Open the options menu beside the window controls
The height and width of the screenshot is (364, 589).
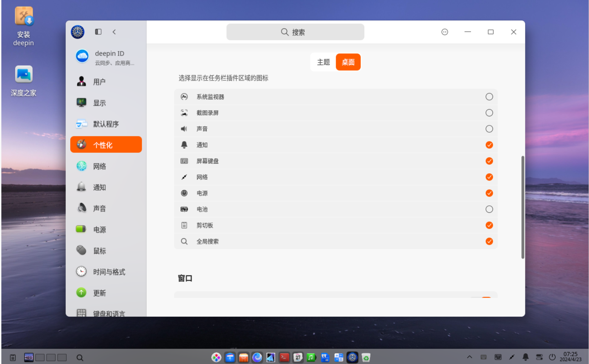click(x=444, y=32)
